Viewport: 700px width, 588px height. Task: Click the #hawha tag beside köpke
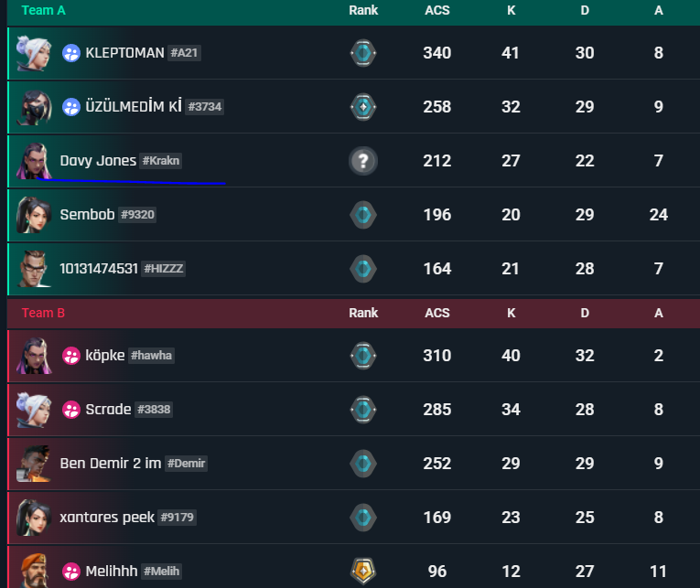pyautogui.click(x=151, y=356)
